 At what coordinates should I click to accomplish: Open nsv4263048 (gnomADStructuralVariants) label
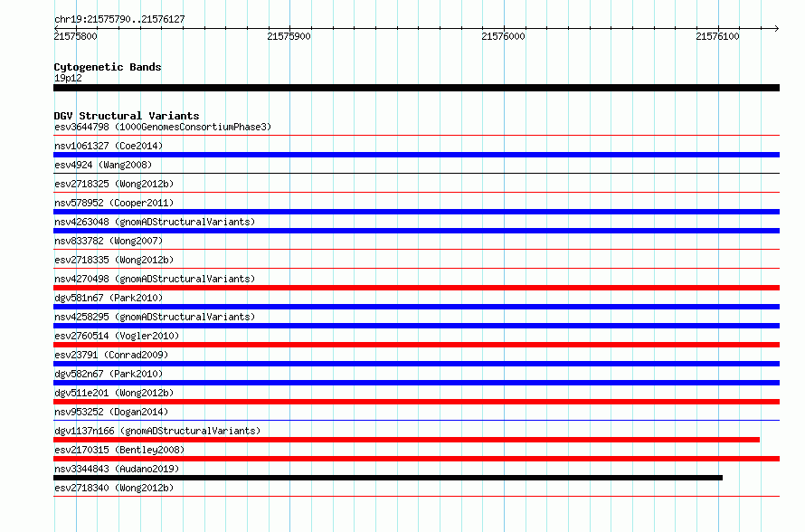[x=155, y=222]
